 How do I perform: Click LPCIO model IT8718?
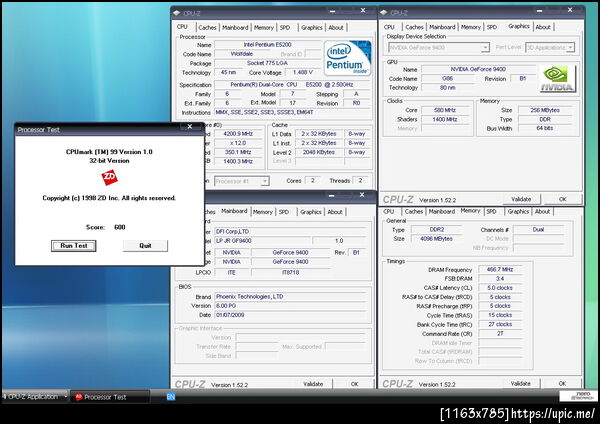point(290,272)
